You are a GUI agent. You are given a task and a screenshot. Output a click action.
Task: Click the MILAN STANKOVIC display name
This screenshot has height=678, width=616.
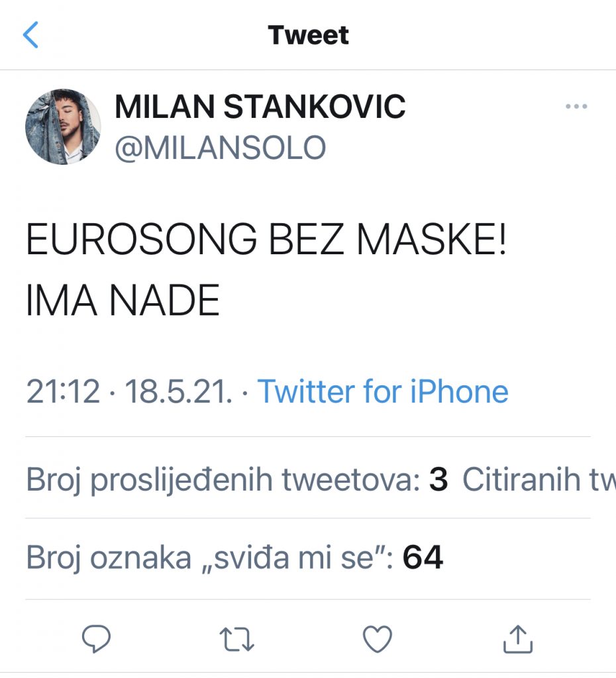[x=260, y=107]
